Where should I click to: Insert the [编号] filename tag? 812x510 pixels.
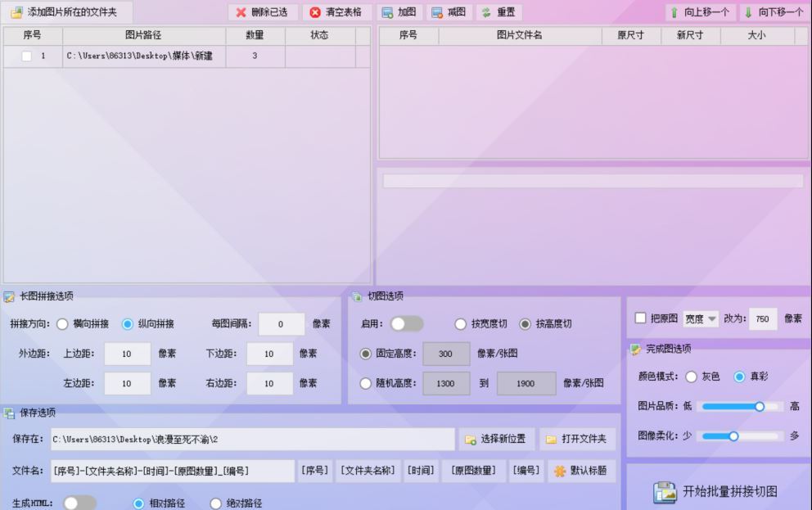[x=526, y=471]
